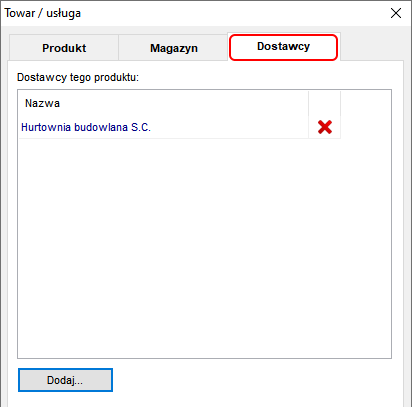Click the blank header cell above the red X
Viewport: 412px width, 407px height.
324,103
